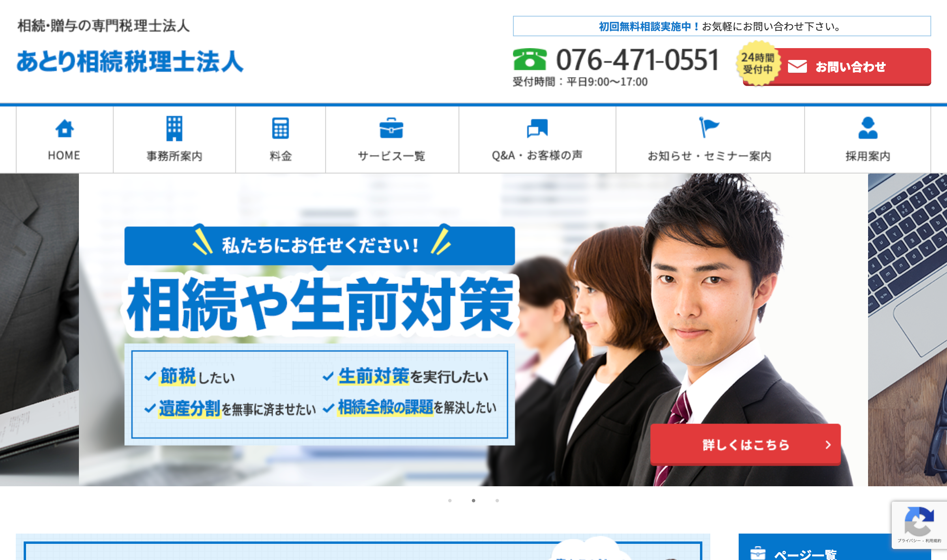Select the third carousel dot
This screenshot has width=947, height=560.
click(x=497, y=500)
